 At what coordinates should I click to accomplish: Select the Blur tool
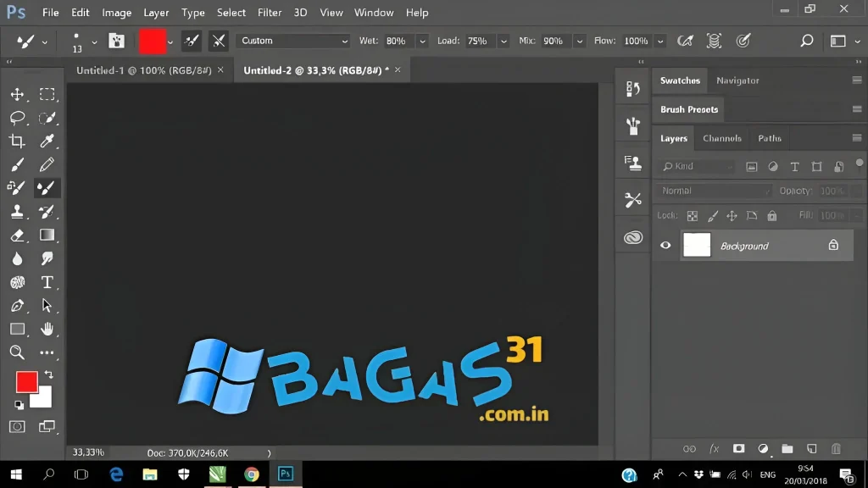tap(17, 258)
